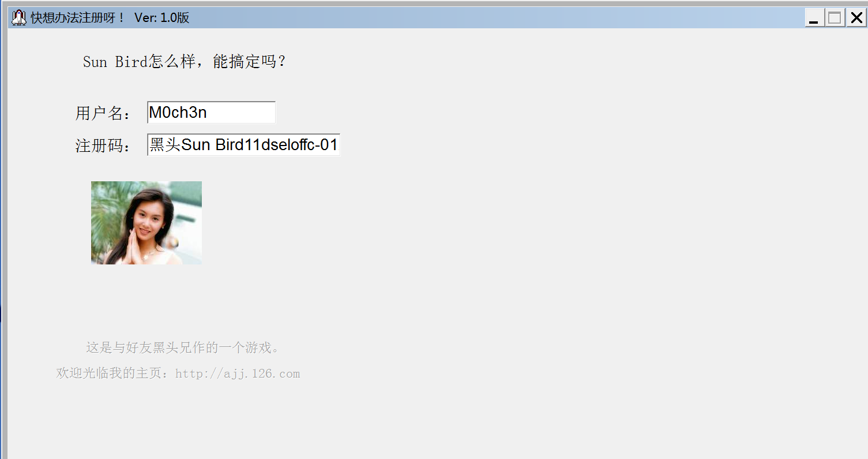Click the 'Sun Bird怎么样，能搞定吗？' heading text
This screenshot has width=868, height=459.
click(x=185, y=62)
